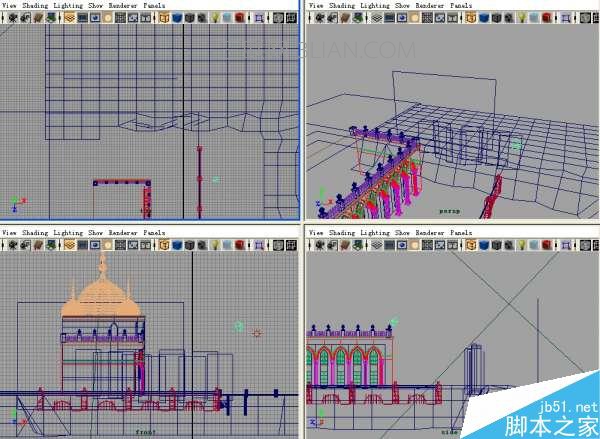Screen dimensions: 600x439
Task: Enable Wireframe cube icon in perspective view toolbar
Action: (x=471, y=18)
